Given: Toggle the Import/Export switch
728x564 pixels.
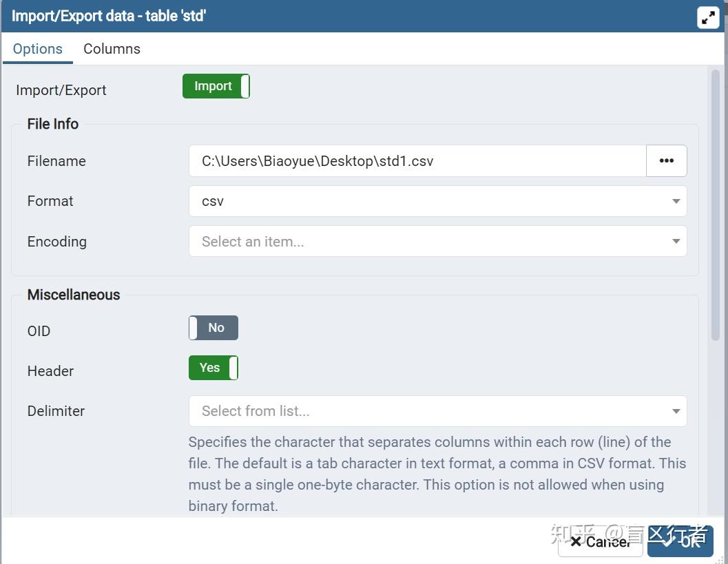Looking at the screenshot, I should click(x=216, y=86).
